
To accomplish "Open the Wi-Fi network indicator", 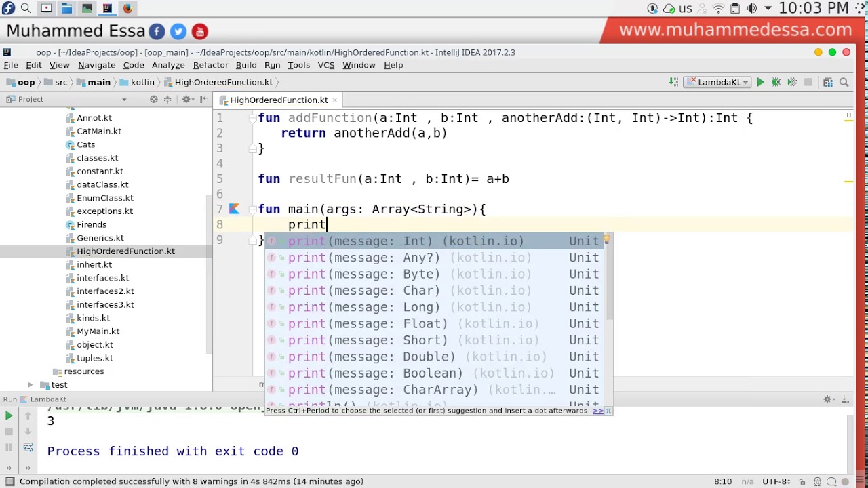I will tap(718, 8).
